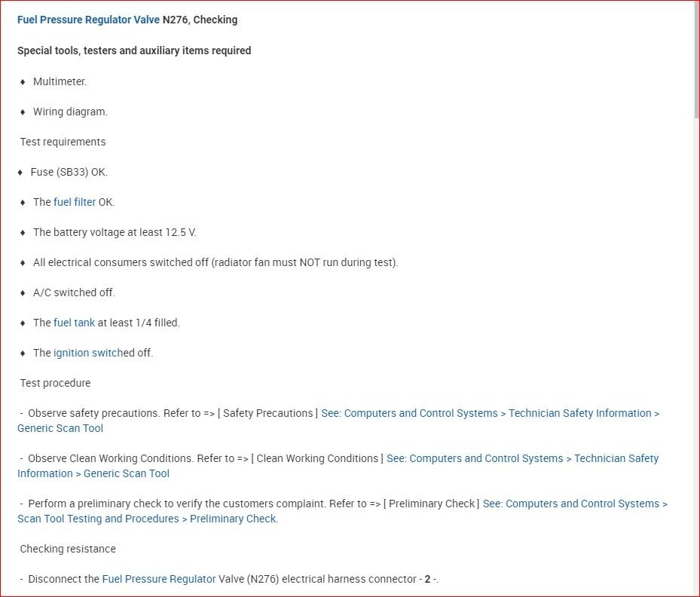The height and width of the screenshot is (597, 700).
Task: Click Fuel Pressure Regulator link in disconnect step
Action: pos(158,579)
